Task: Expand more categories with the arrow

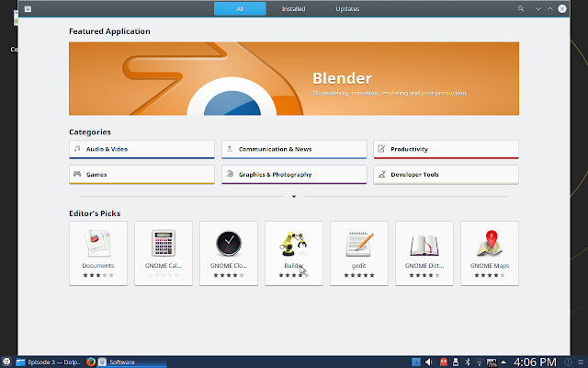Action: tap(294, 196)
